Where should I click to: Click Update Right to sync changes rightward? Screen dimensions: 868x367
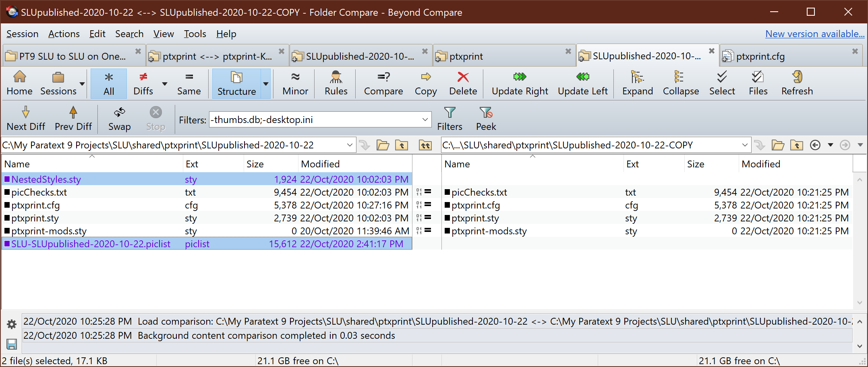pyautogui.click(x=519, y=83)
